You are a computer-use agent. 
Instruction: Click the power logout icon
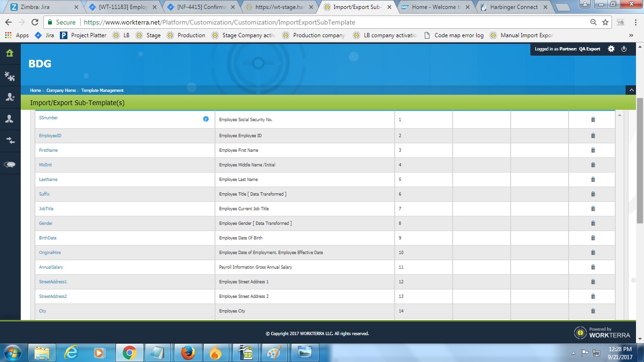(x=624, y=49)
